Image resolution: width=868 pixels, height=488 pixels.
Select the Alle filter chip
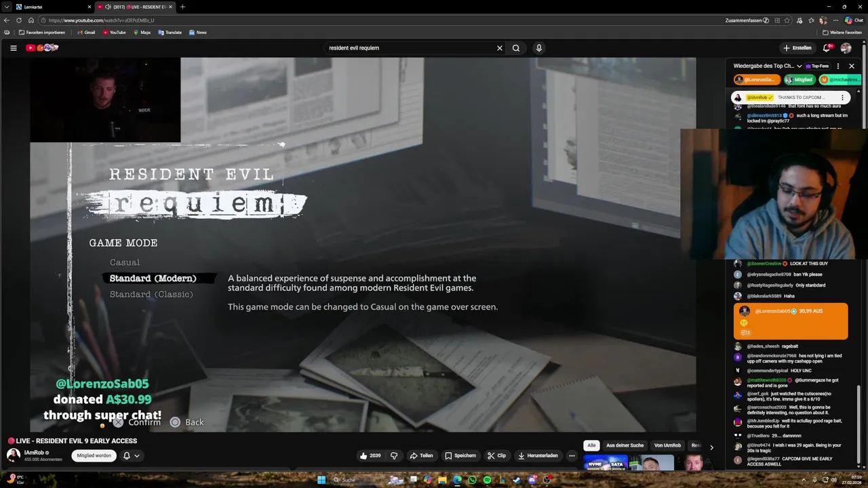591,445
